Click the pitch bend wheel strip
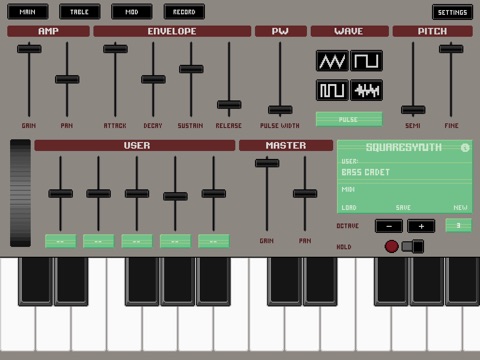The height and width of the screenshot is (360, 480). pyautogui.click(x=20, y=193)
